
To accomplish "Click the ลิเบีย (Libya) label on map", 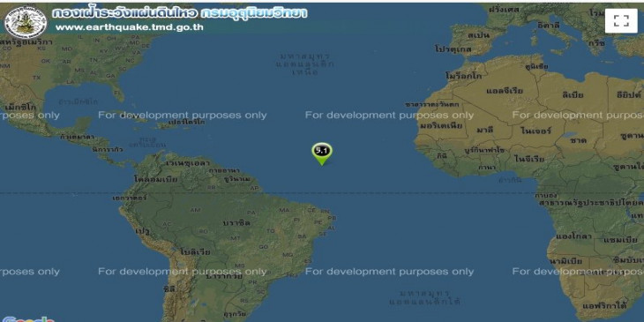I will click(573, 95).
